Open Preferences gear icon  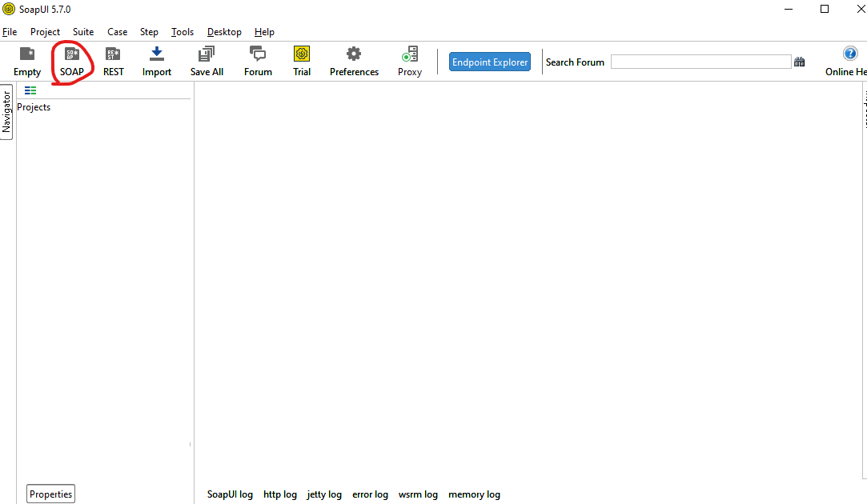click(354, 62)
